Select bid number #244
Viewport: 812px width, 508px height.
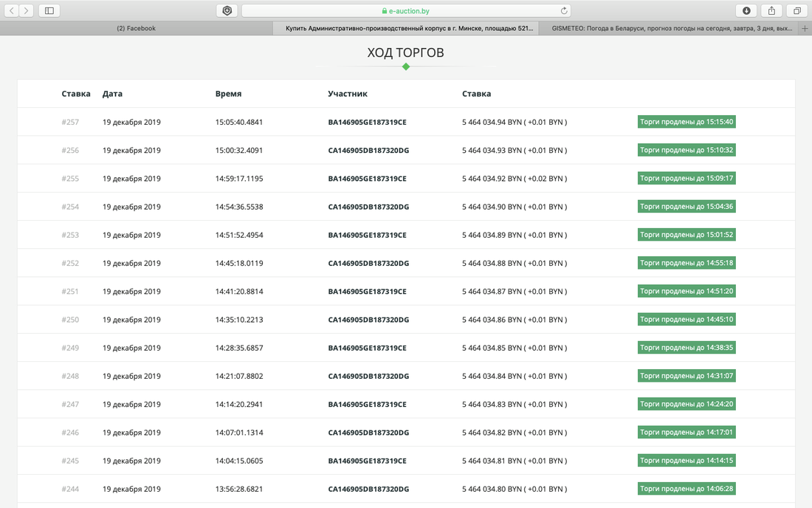(x=70, y=489)
